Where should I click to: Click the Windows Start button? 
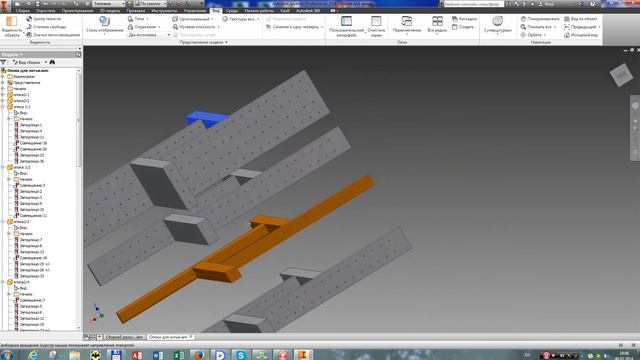(x=7, y=355)
